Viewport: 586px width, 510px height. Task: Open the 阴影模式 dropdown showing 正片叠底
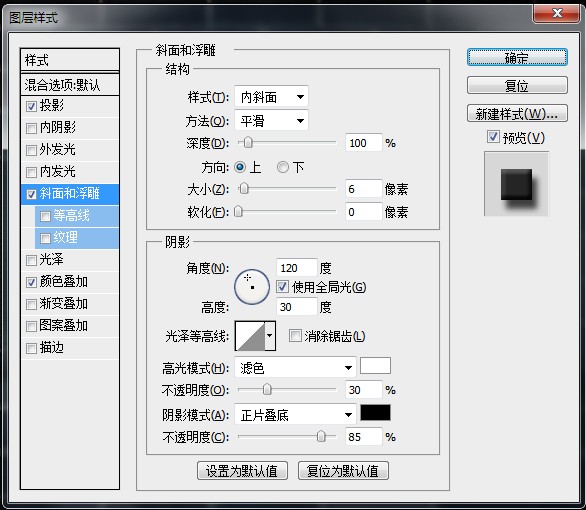click(295, 415)
